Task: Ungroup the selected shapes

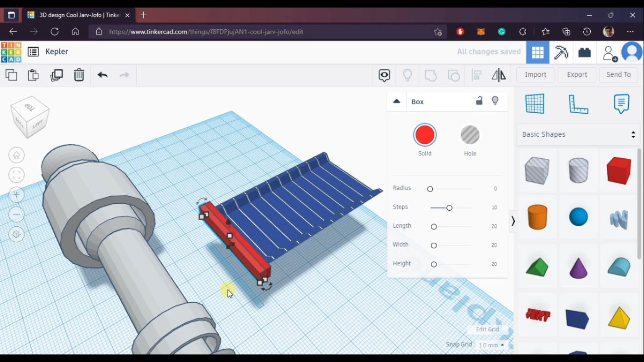Action: (454, 75)
